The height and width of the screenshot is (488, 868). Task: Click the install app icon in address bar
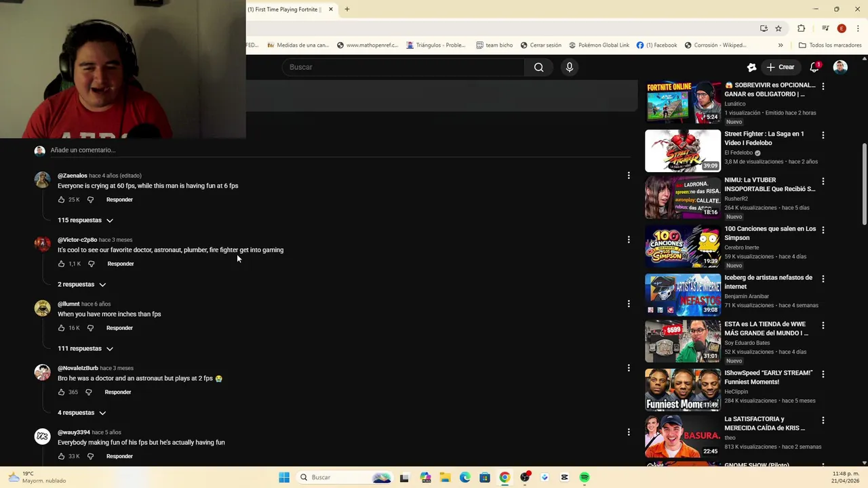click(x=764, y=28)
